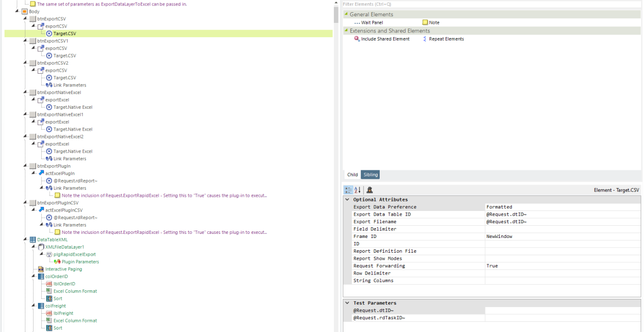Edit the Frame ID value NewWindow

[x=563, y=236]
